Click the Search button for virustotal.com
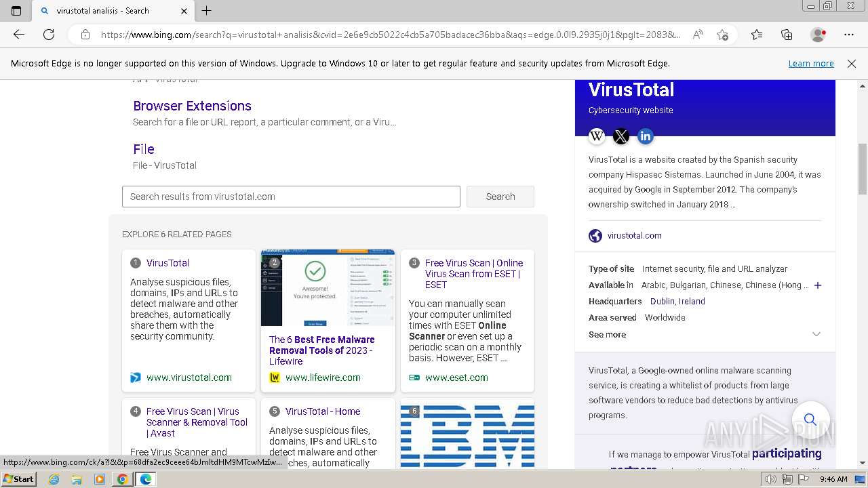 point(500,197)
